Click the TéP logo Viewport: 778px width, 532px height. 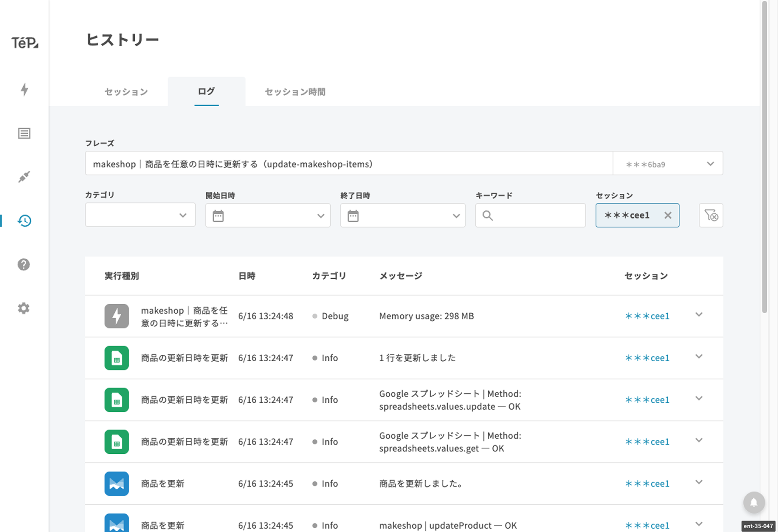click(25, 43)
